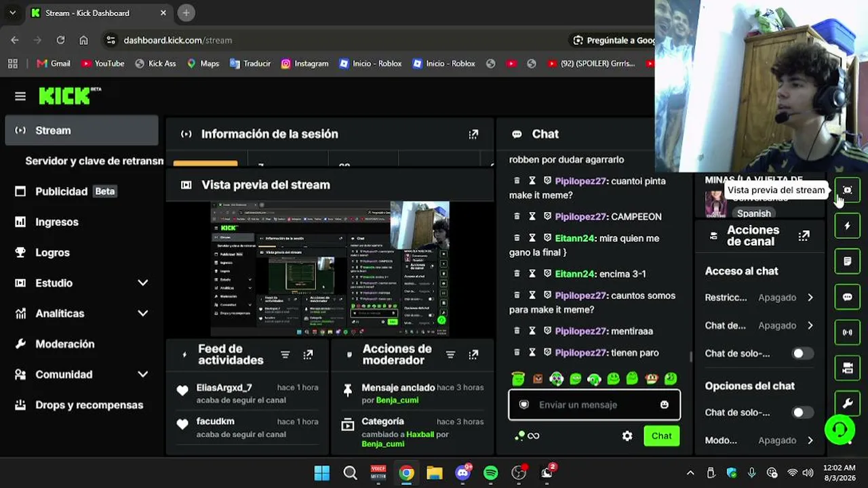Open Discord from the taskbar

coord(463,472)
